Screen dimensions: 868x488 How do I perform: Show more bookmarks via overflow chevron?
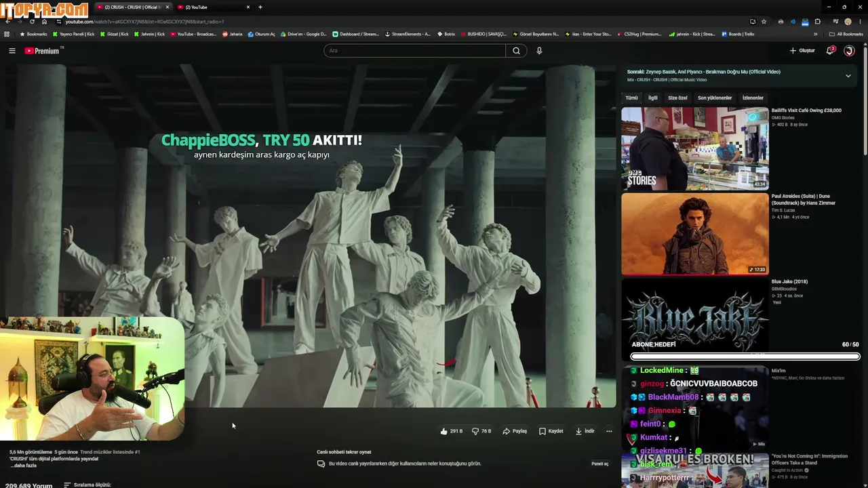tap(816, 34)
